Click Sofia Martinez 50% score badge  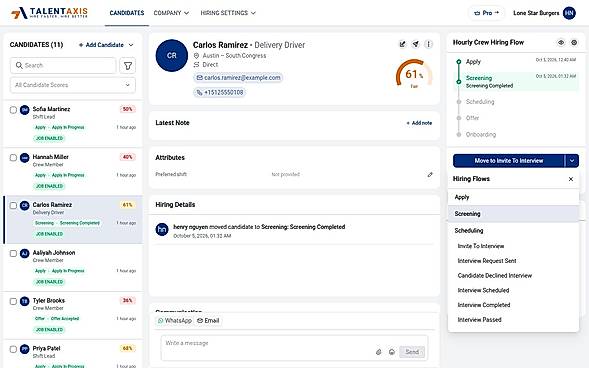tap(128, 109)
